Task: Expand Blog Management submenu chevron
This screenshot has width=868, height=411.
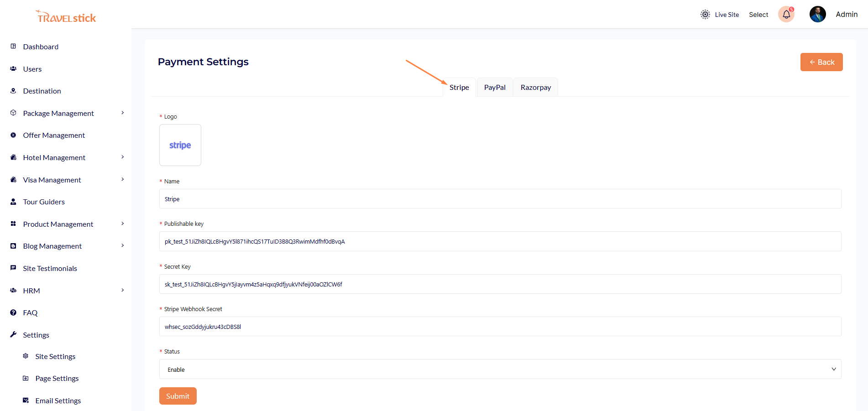Action: coord(123,245)
